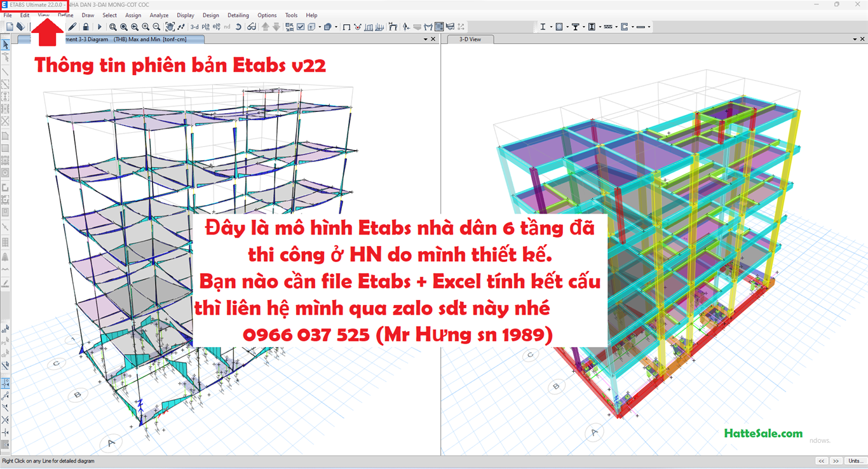The image size is (868, 469).
Task: Toggle the highlighted snap option in sidebar
Action: (5, 383)
